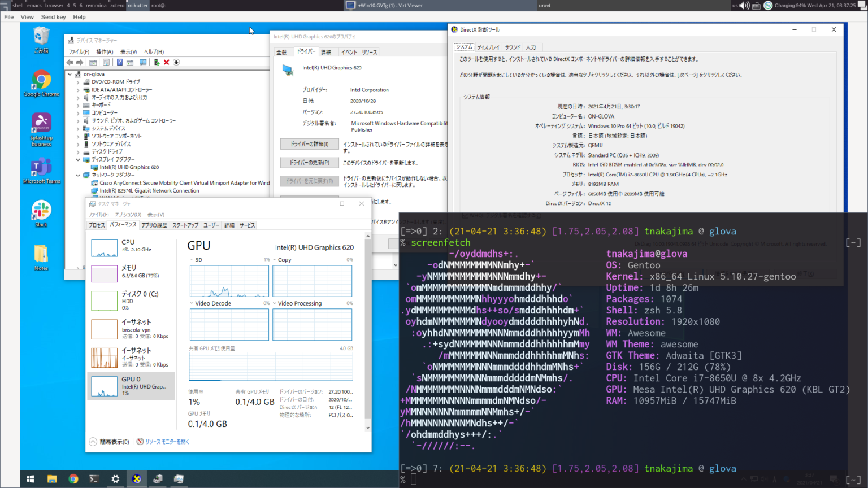Image resolution: width=868 pixels, height=488 pixels.
Task: Click the Back arrow in Device Manager toolbar
Action: (70, 62)
